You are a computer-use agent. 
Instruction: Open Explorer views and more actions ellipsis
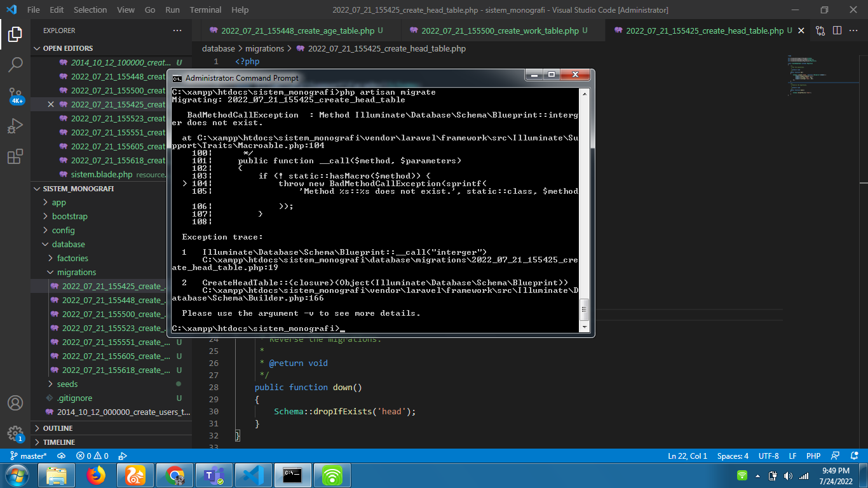click(x=177, y=30)
